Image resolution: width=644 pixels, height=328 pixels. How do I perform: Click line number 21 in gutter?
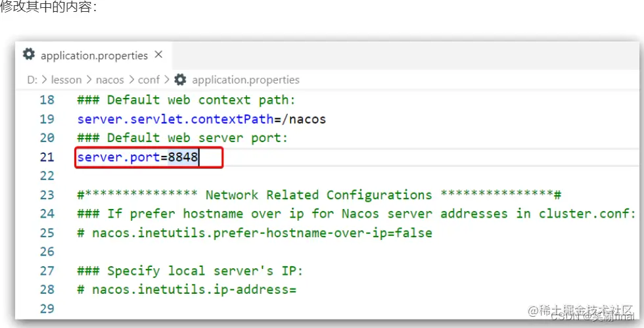click(47, 157)
